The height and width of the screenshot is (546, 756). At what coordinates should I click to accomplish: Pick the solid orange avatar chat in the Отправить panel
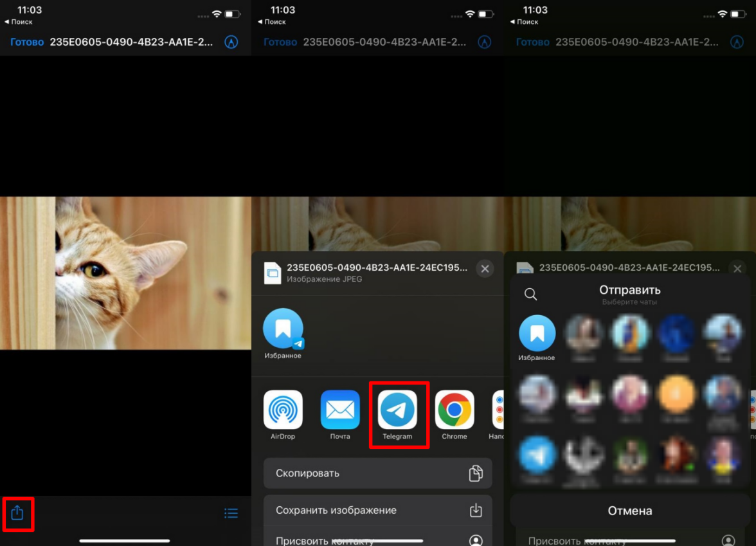pyautogui.click(x=676, y=394)
